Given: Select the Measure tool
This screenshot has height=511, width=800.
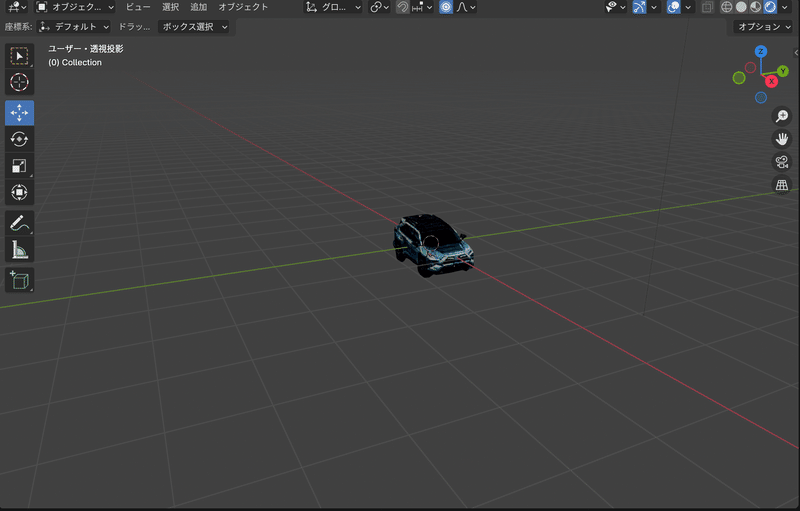Looking at the screenshot, I should pos(19,250).
